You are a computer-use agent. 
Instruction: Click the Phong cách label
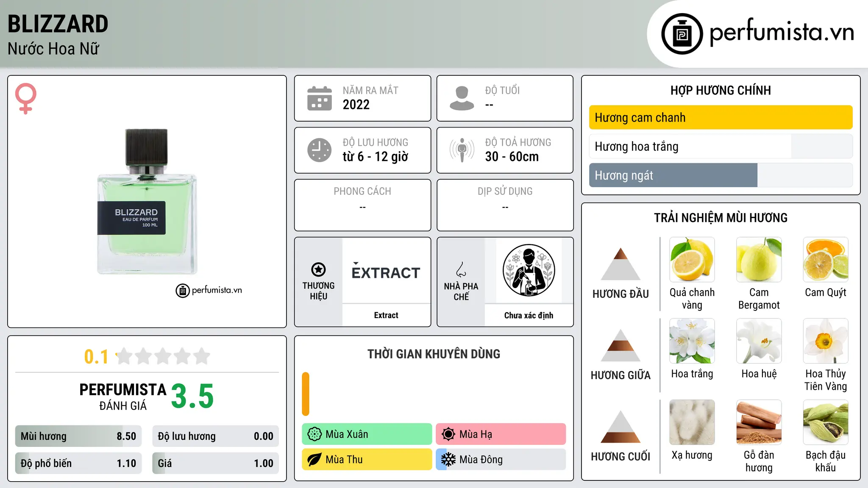coord(362,191)
